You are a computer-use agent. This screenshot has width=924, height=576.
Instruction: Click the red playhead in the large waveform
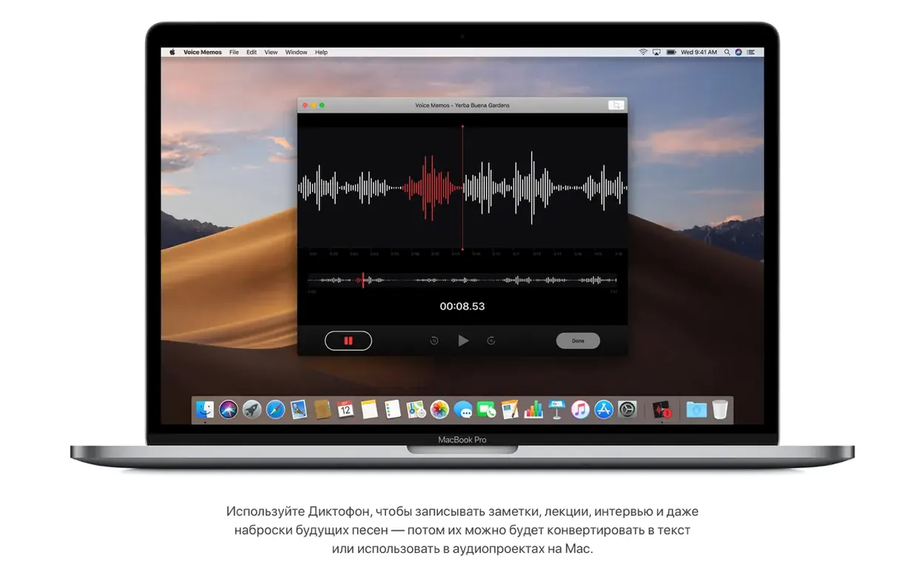coord(462,187)
